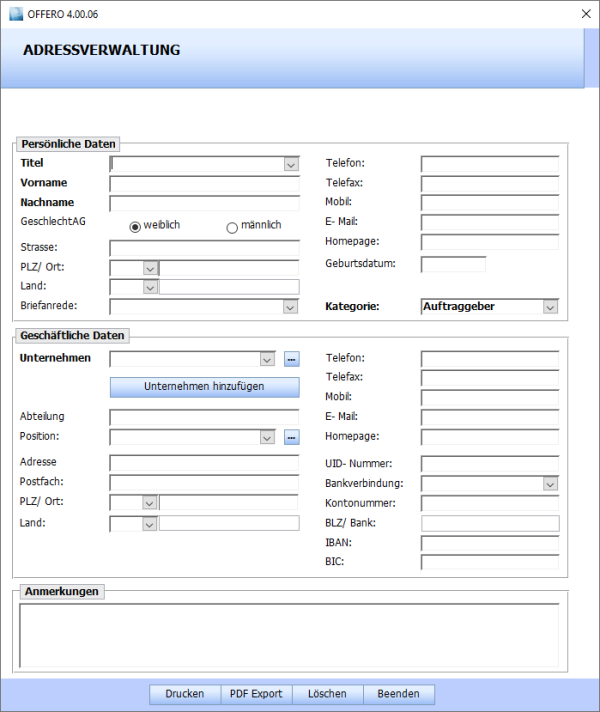Expand the Briefanrede dropdown
Screen dimensions: 600x712
click(290, 307)
